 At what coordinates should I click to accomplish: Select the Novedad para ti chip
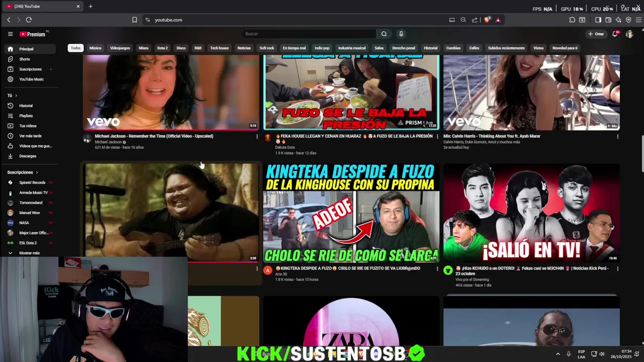[x=565, y=48]
